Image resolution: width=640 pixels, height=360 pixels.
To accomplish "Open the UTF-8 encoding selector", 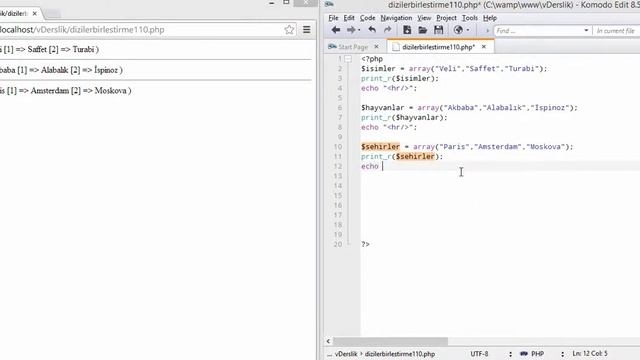I will pyautogui.click(x=479, y=353).
